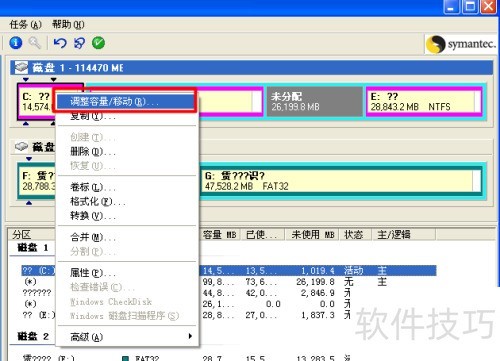
Task: Click the 状态 column header
Action: click(355, 235)
